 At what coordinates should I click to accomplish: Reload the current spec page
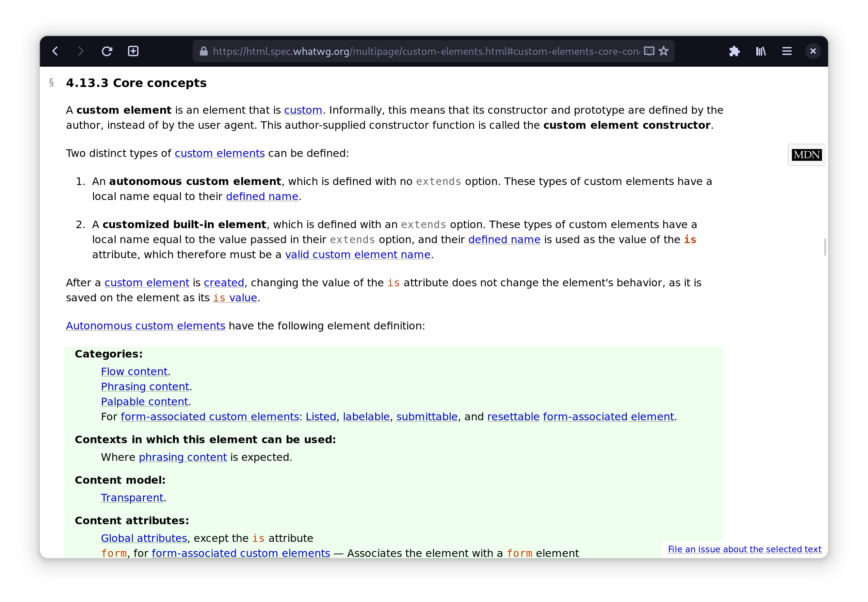tap(107, 51)
